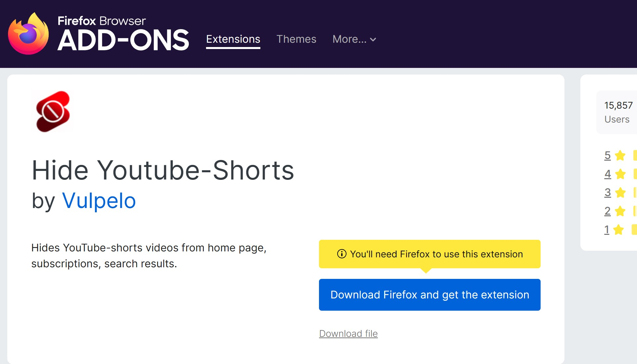Click the ADD-ONS wordmark logo
Viewport: 637px width, 364px height.
pyautogui.click(x=123, y=40)
